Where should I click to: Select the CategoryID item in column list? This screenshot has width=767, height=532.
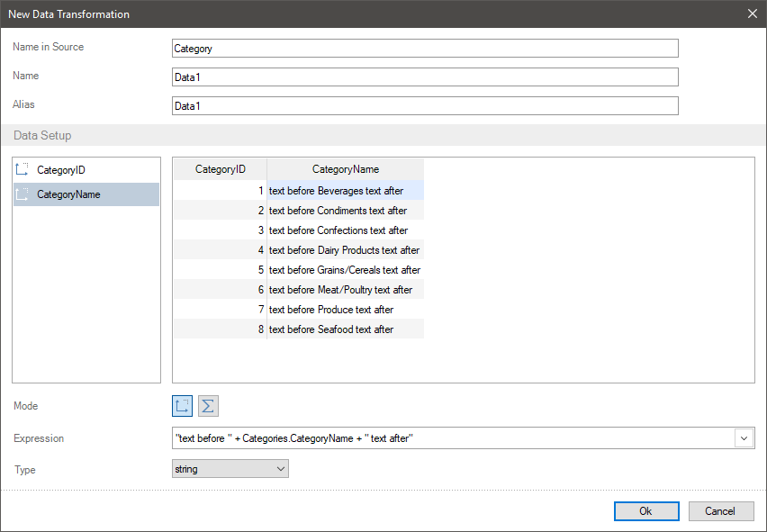coord(61,170)
